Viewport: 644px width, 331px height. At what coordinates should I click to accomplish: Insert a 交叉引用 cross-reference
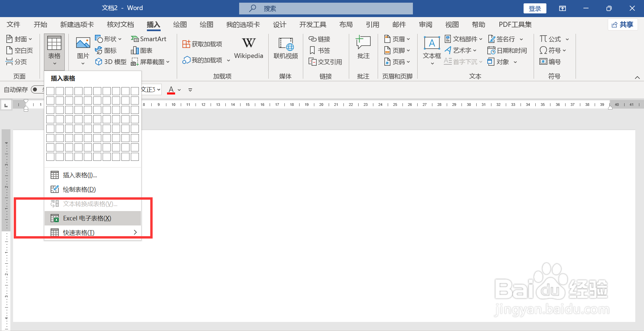(x=325, y=62)
